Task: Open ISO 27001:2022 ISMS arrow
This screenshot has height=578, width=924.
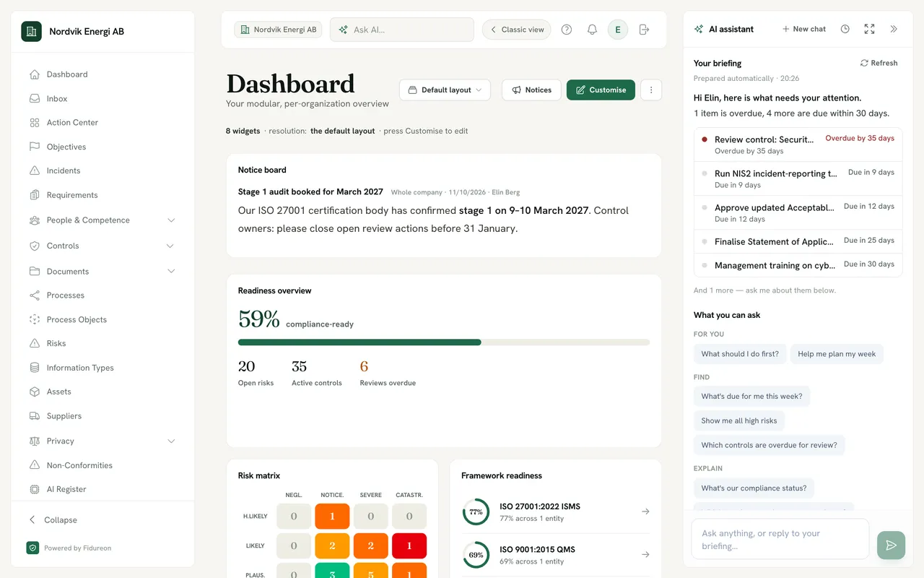Action: (x=645, y=512)
